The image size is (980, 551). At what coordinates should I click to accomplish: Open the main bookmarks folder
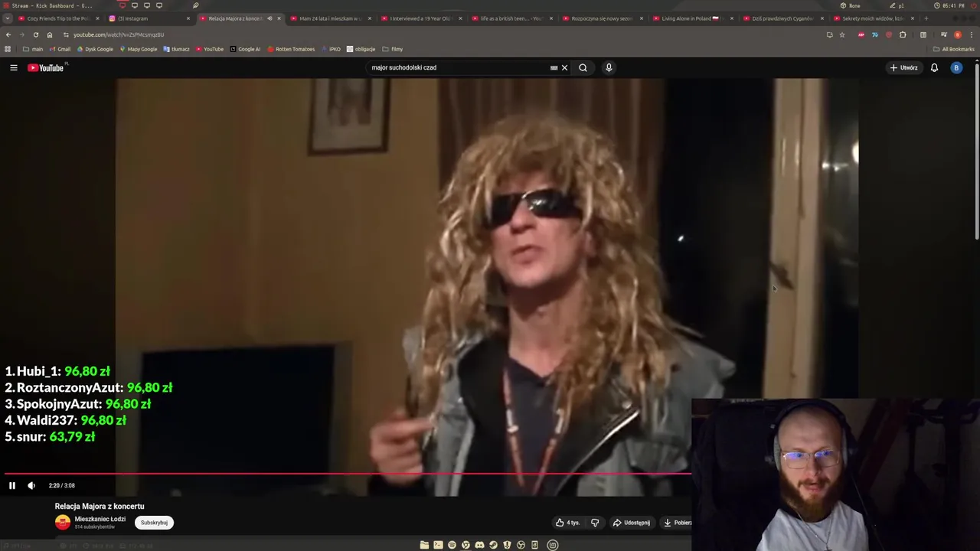point(33,49)
